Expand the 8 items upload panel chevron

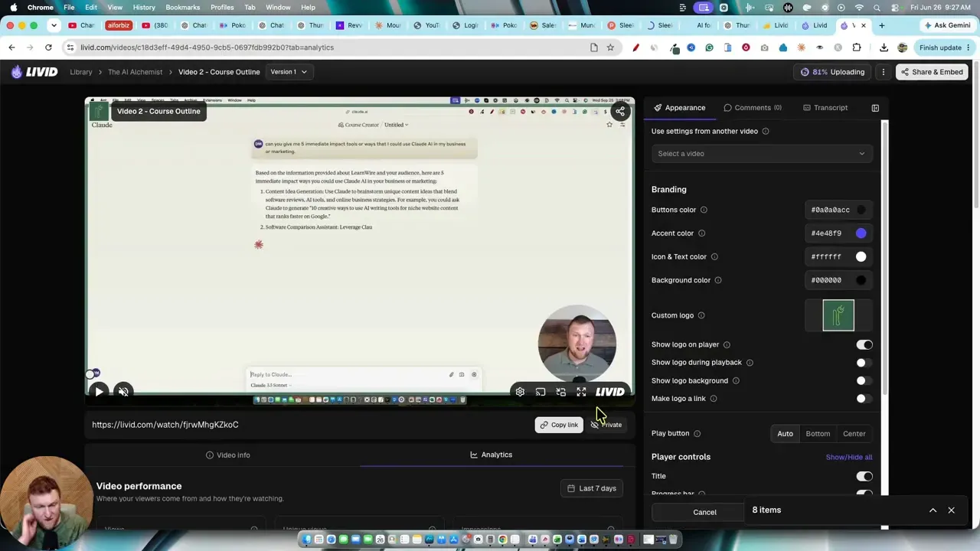tap(933, 510)
